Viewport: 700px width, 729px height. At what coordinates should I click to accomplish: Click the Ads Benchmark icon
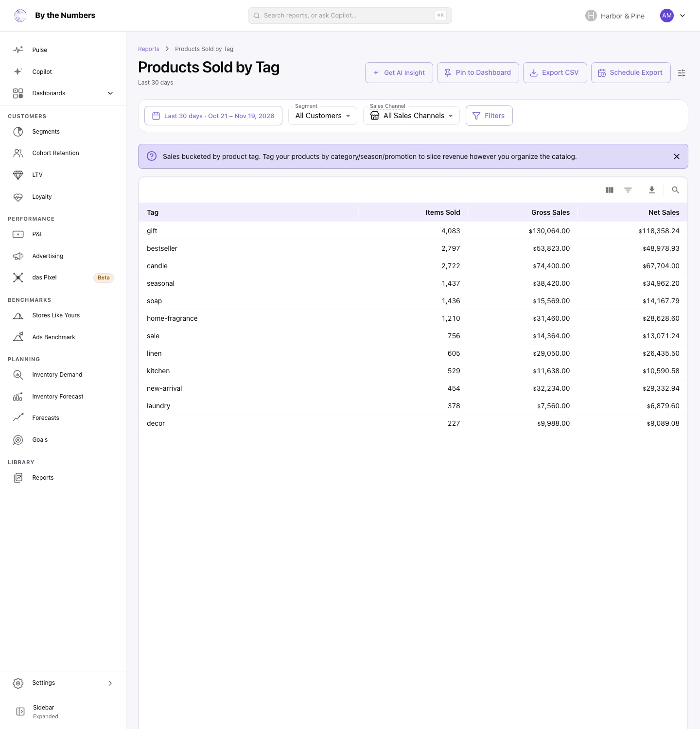(18, 337)
